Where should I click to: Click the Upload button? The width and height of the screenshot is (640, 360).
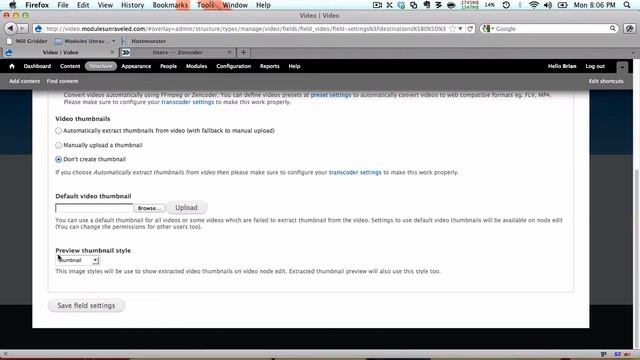[x=187, y=208]
